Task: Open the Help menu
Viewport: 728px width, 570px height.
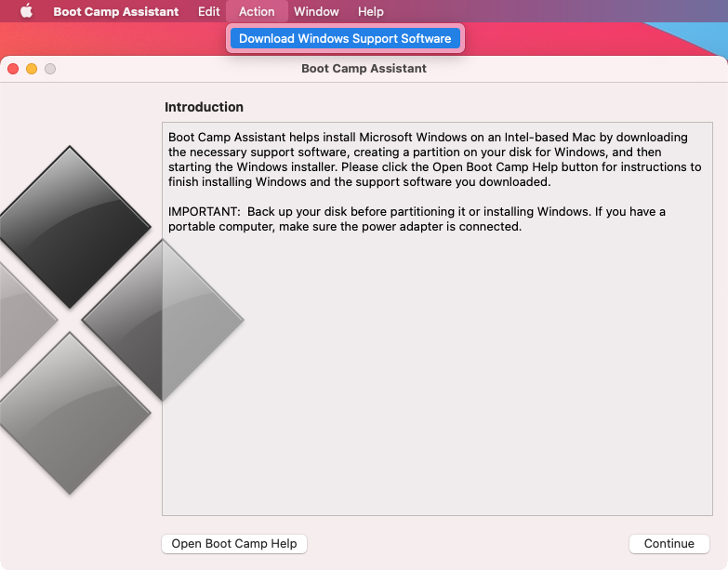Action: (x=370, y=11)
